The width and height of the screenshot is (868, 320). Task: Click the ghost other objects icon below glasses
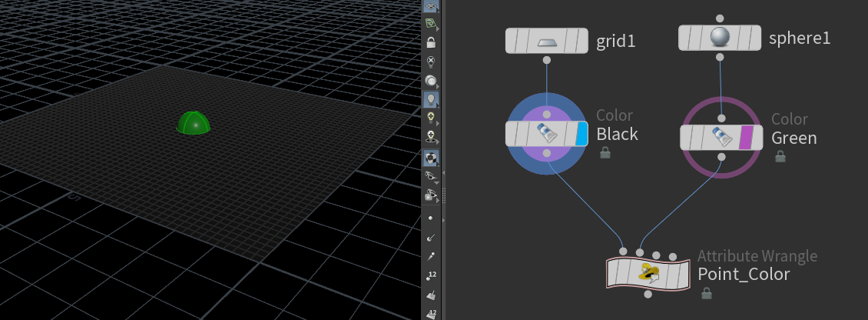point(431,195)
